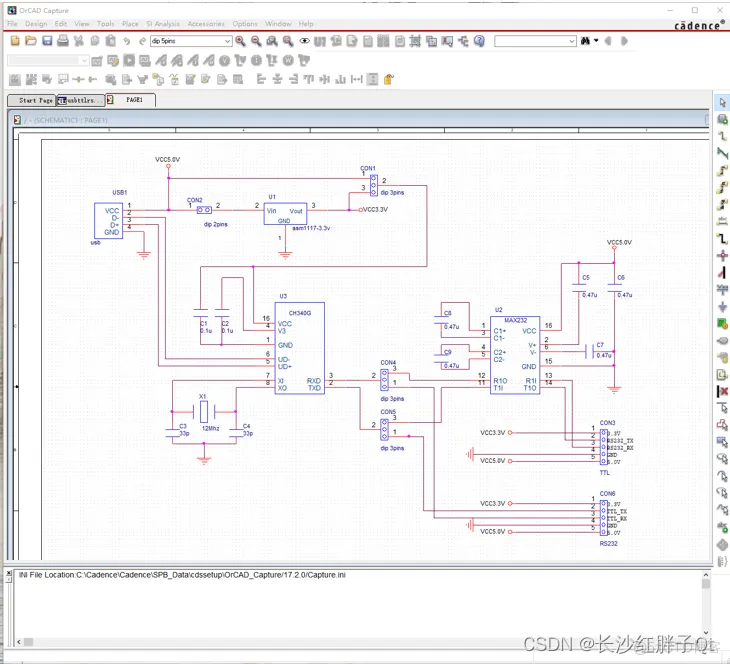
Task: Open the binoculars find options arrow
Action: (x=596, y=41)
